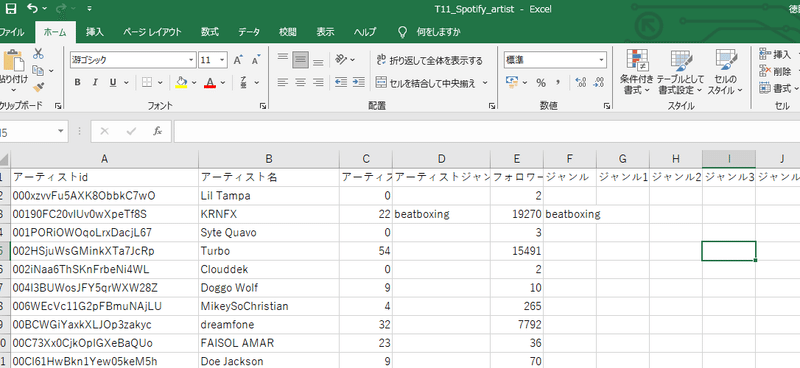Increase the cell indent
Screen dimensions: 800x368
pos(359,82)
